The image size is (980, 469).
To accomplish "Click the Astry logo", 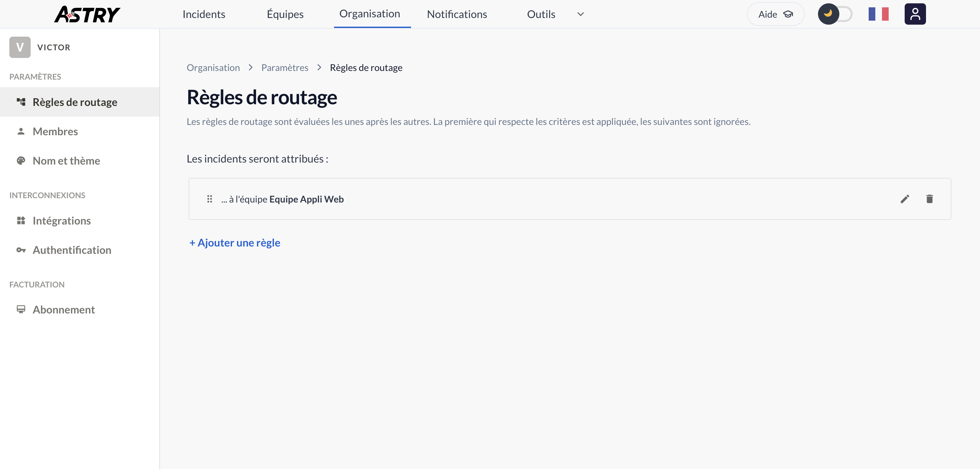I will click(87, 14).
